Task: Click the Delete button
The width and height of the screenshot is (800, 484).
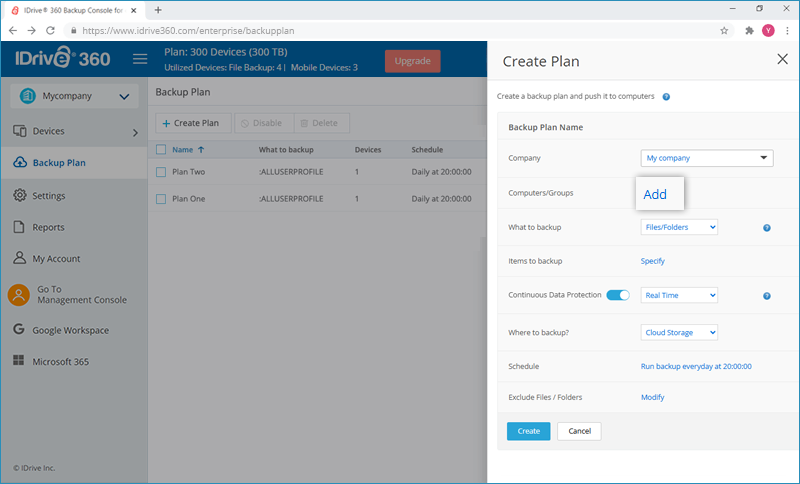Action: (322, 123)
